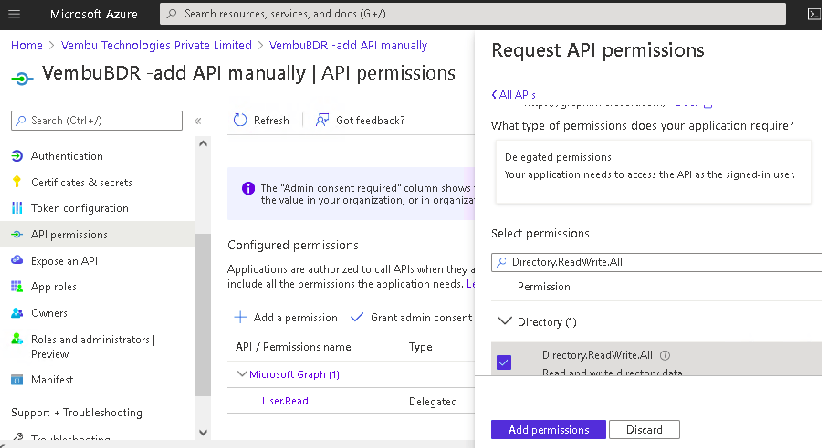
Task: Click the Delegated cell of User.Read row
Action: pos(432,401)
